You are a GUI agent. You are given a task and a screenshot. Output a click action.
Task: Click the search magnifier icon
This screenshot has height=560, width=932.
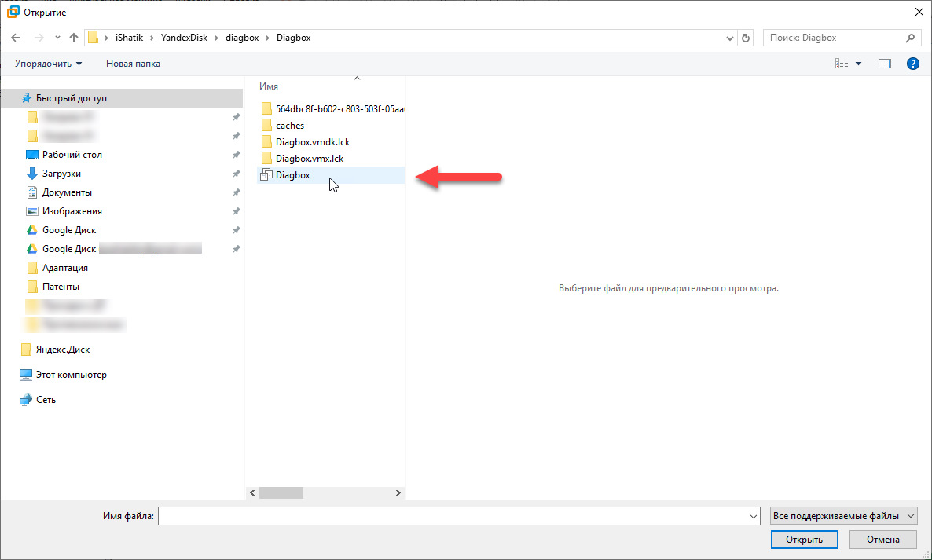(910, 38)
